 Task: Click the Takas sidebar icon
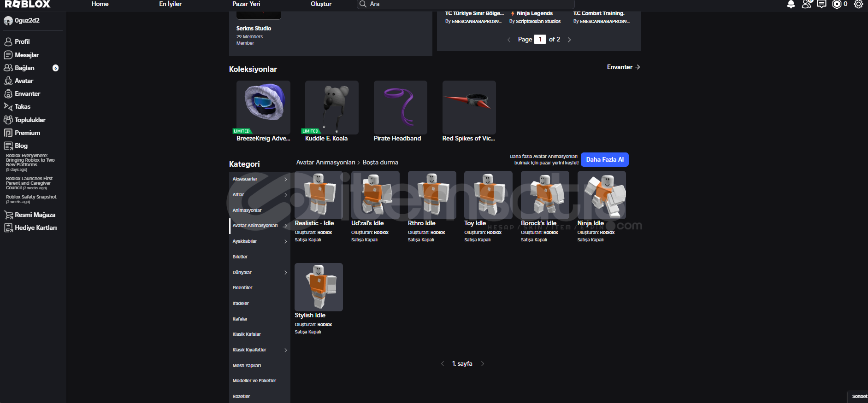pyautogui.click(x=8, y=106)
